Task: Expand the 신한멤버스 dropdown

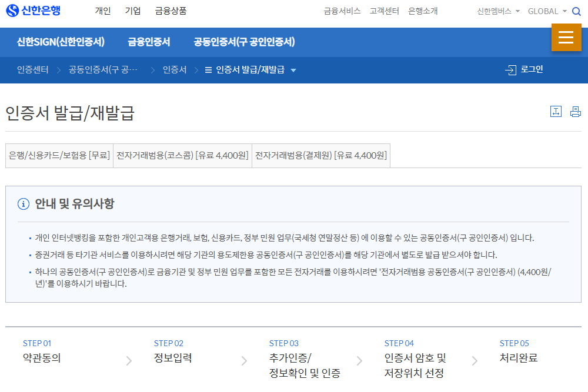Action: [517, 11]
